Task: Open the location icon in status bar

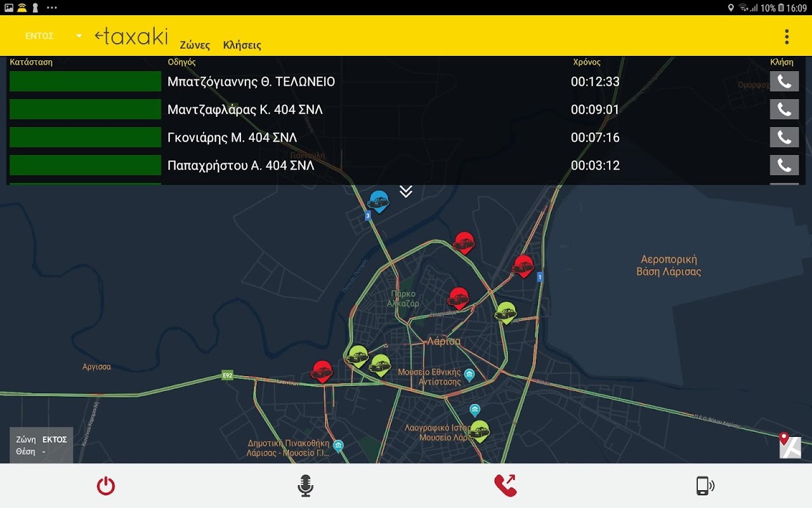Action: coord(731,8)
